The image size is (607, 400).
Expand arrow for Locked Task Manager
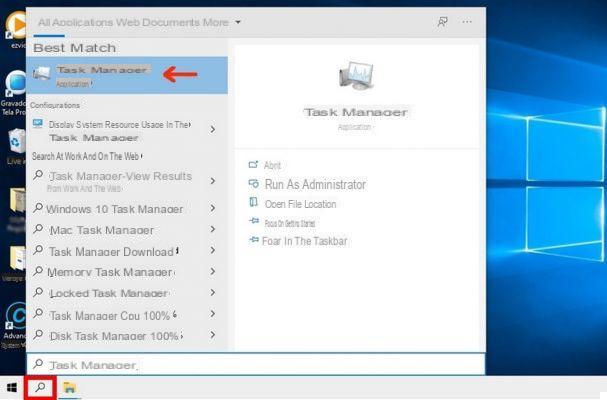(213, 293)
